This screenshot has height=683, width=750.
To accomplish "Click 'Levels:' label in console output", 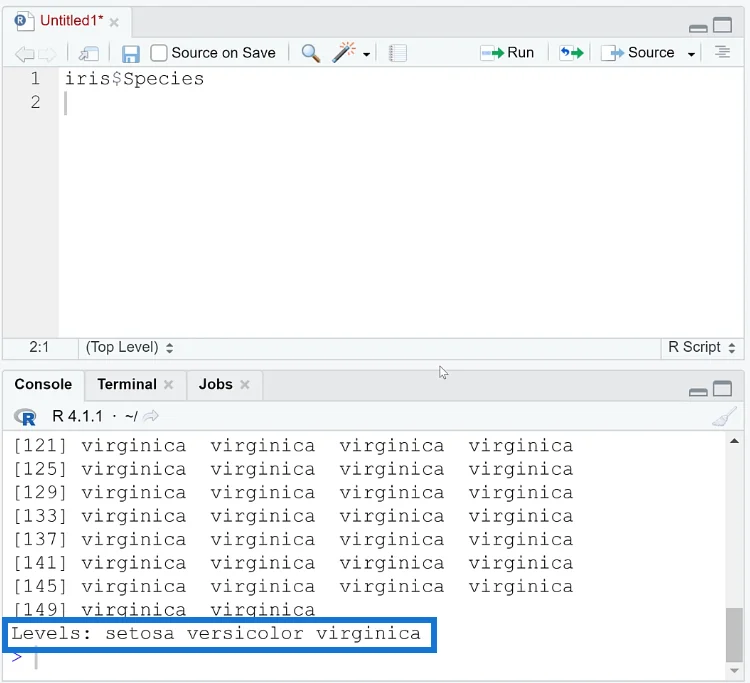I will click(x=51, y=633).
